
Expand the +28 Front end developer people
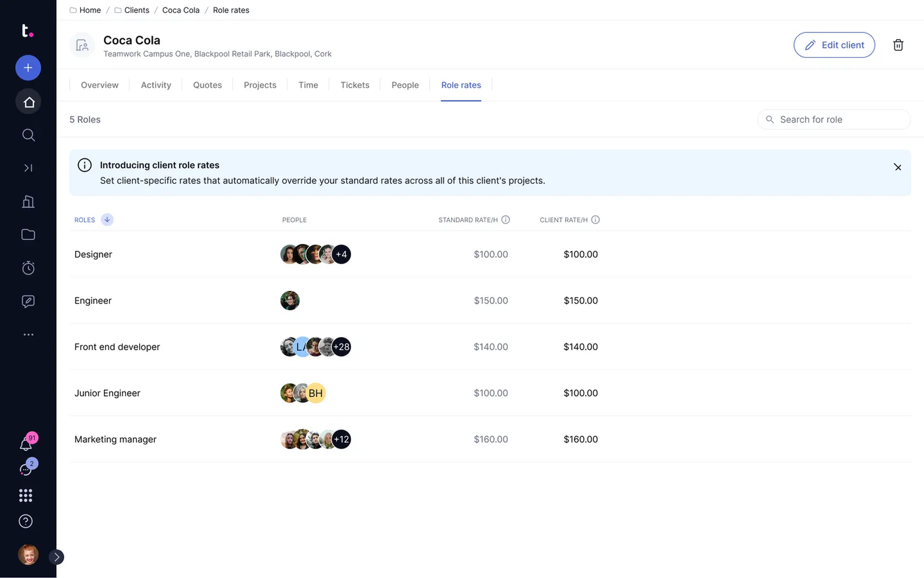pos(341,347)
